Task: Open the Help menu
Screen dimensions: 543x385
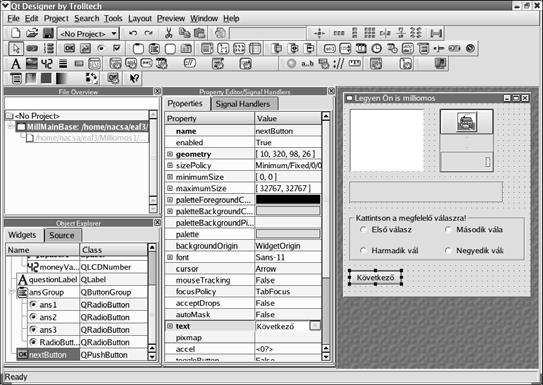Action: point(231,18)
